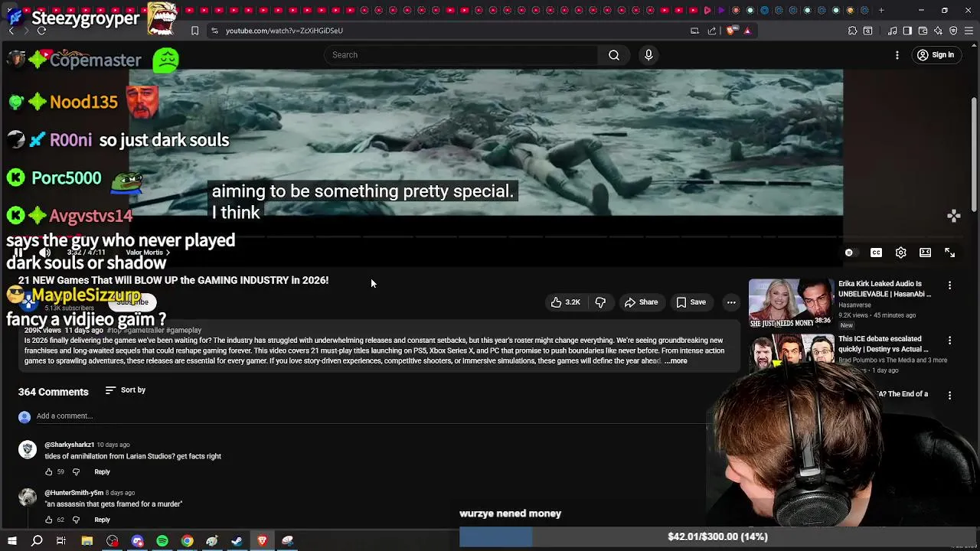Screen dimensions: 980x551
Task: Reply to Sharkysharkz1's comment
Action: 102,472
